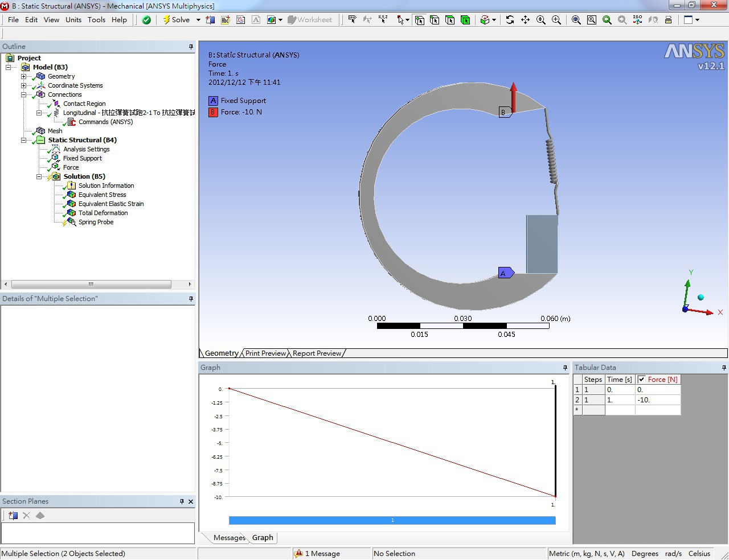Click the Outline horizontal scrollbar
The height and width of the screenshot is (560, 729).
coord(91,284)
